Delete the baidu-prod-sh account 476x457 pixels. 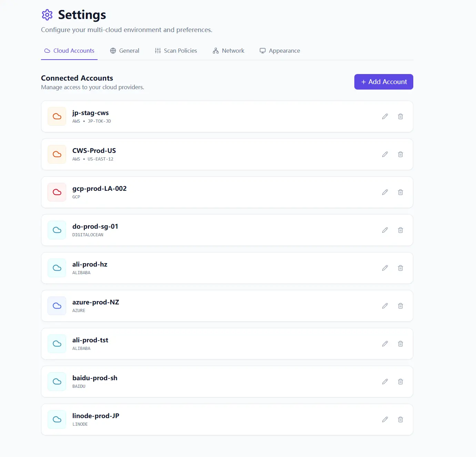pyautogui.click(x=401, y=382)
